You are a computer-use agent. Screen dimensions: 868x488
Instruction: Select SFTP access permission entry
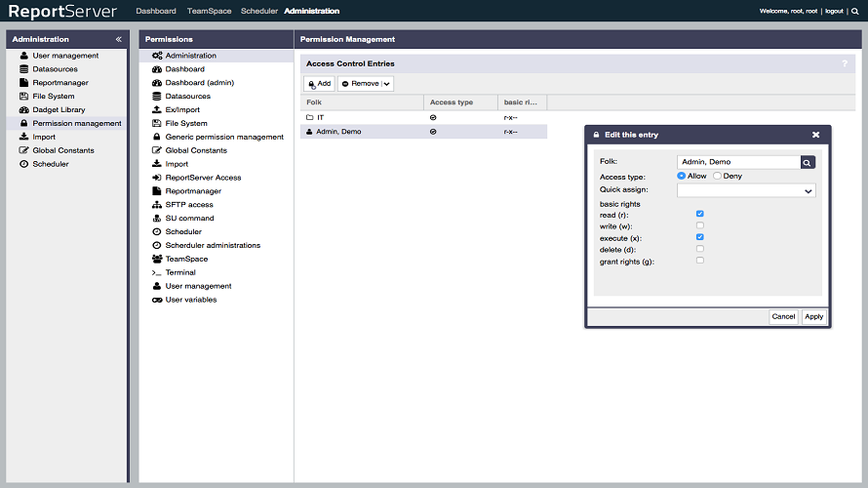coord(187,205)
